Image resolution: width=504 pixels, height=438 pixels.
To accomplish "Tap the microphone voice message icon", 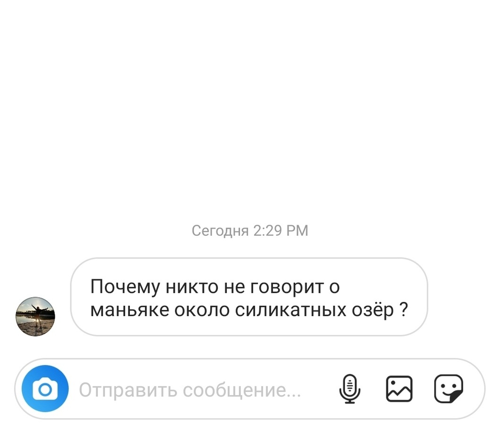I will tap(350, 389).
